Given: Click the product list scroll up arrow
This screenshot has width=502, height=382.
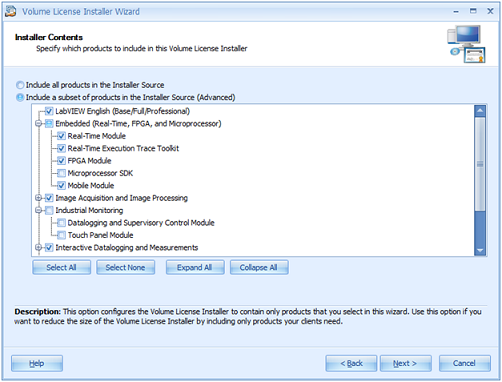Looking at the screenshot, I should [x=480, y=111].
